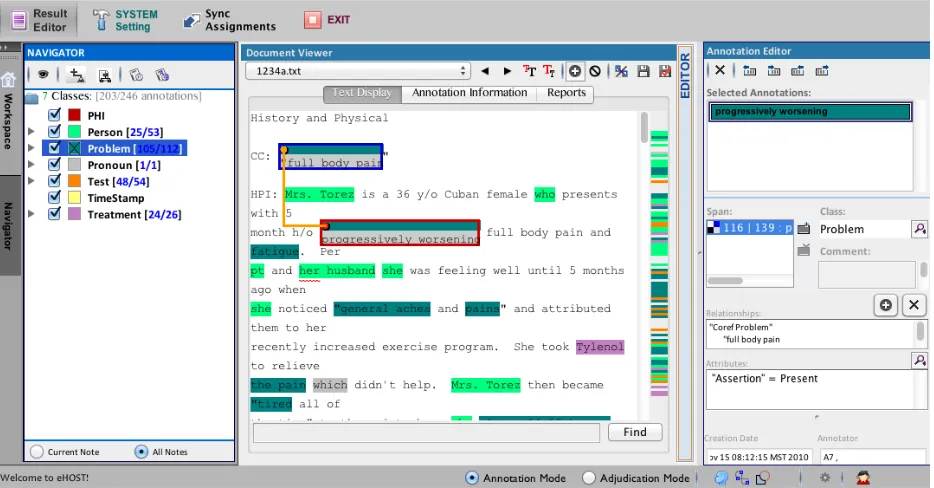Click the blue bubble icon in status bar

click(721, 477)
